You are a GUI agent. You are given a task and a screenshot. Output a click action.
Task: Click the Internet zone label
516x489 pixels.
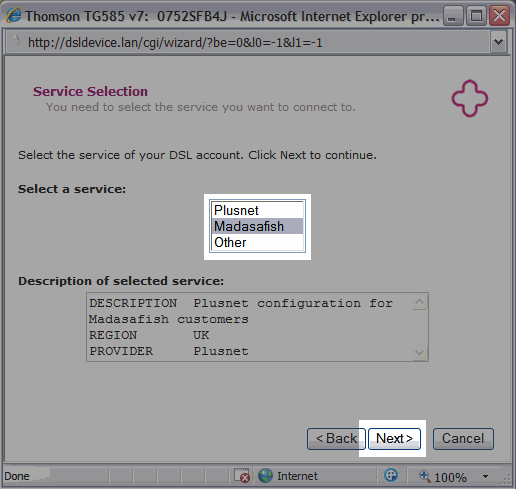[x=297, y=476]
